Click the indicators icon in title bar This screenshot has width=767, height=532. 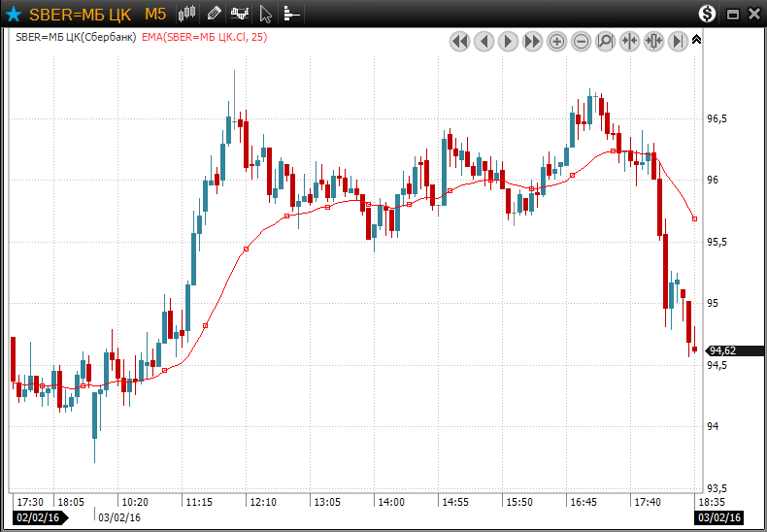coord(239,14)
